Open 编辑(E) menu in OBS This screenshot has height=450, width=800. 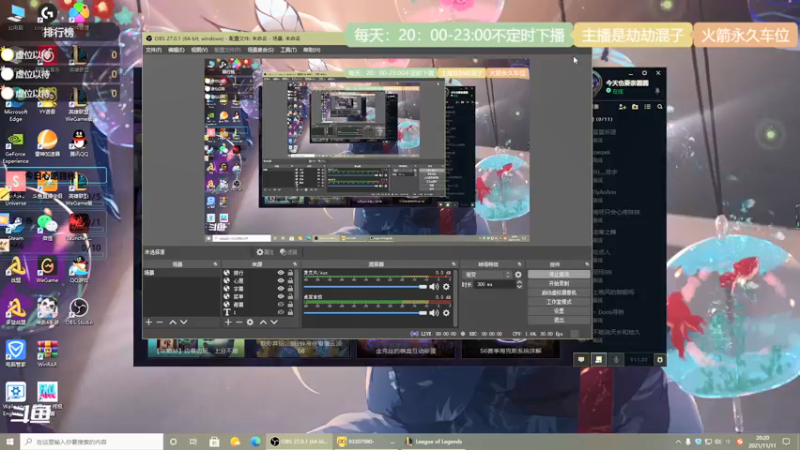click(176, 50)
